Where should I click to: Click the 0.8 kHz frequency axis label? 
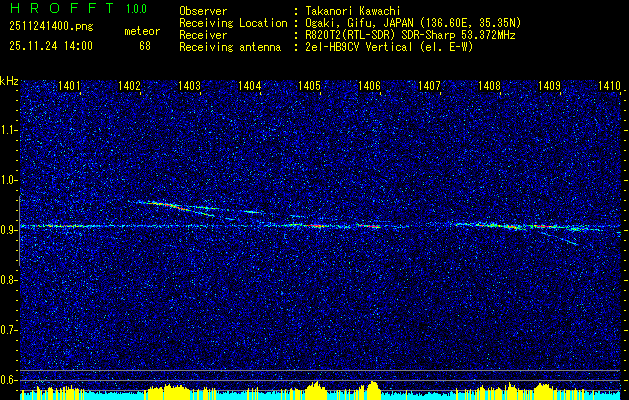tap(8, 280)
